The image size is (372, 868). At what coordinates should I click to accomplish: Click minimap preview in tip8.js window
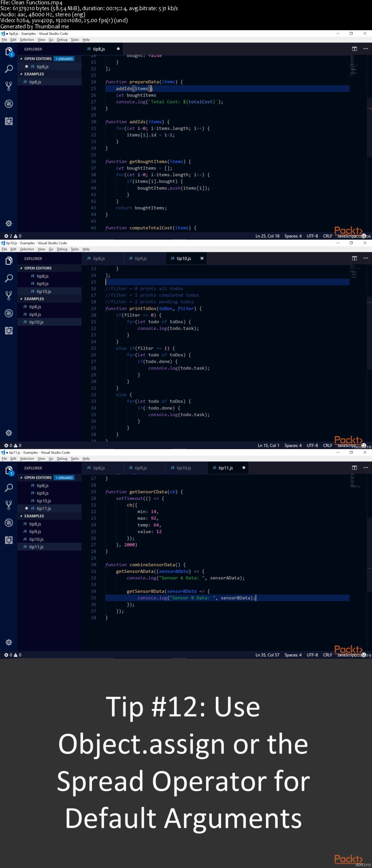click(x=354, y=65)
